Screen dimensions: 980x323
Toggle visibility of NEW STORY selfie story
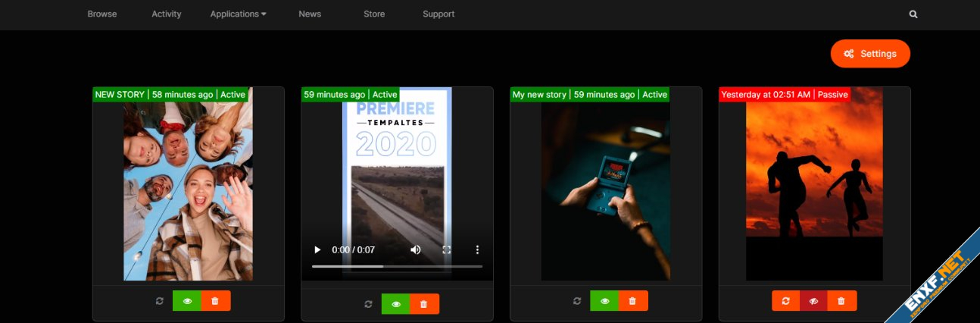pyautogui.click(x=187, y=301)
